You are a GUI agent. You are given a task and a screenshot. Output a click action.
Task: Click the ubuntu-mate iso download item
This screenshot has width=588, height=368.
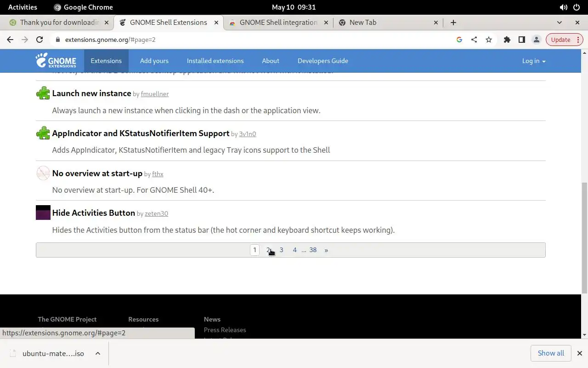click(54, 353)
